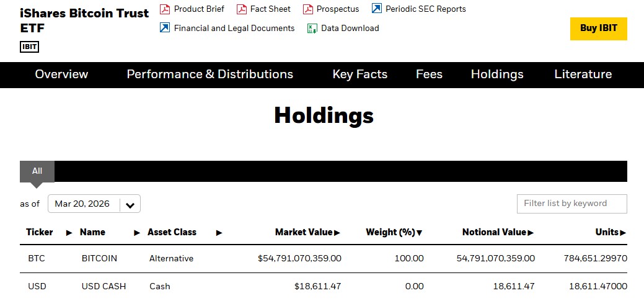This screenshot has width=644, height=306.
Task: Go to the Overview section
Action: (61, 74)
